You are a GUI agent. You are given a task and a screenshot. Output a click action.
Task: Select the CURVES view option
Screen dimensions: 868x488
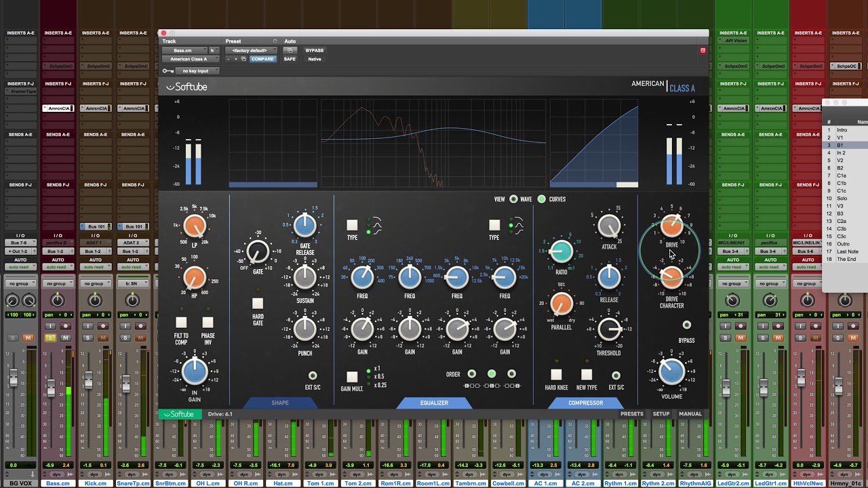click(x=542, y=199)
